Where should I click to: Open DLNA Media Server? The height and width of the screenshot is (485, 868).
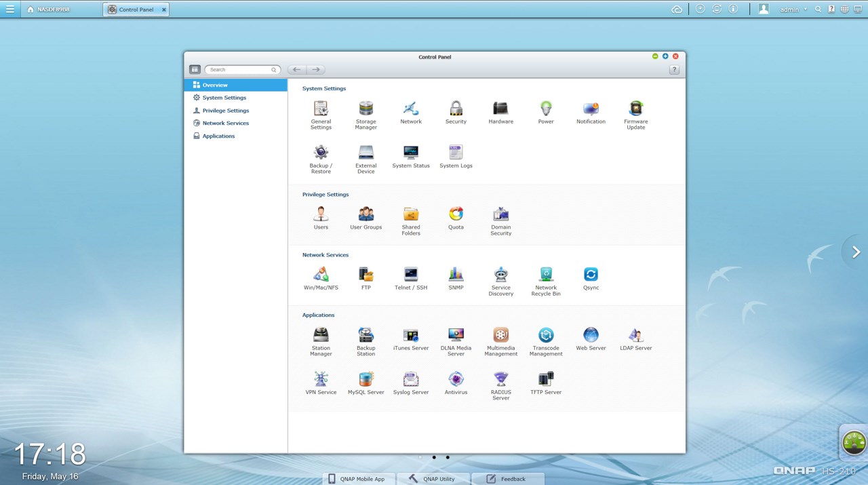456,341
